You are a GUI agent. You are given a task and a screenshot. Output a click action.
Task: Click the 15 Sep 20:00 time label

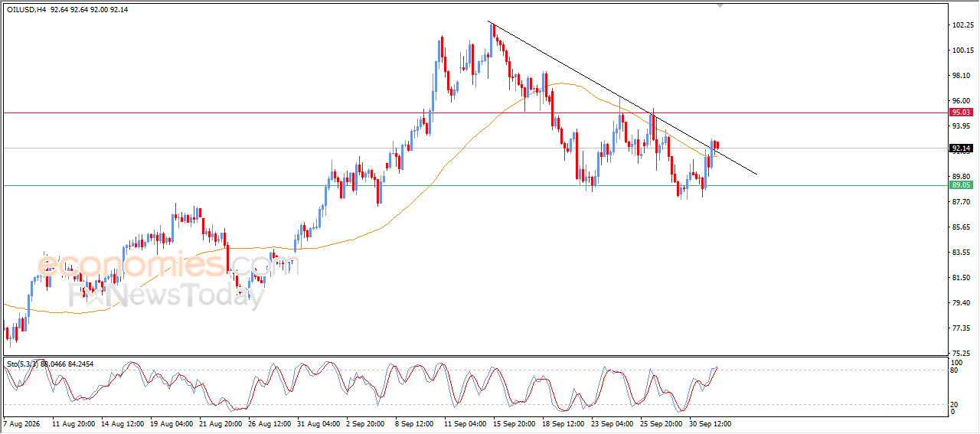pyautogui.click(x=514, y=423)
